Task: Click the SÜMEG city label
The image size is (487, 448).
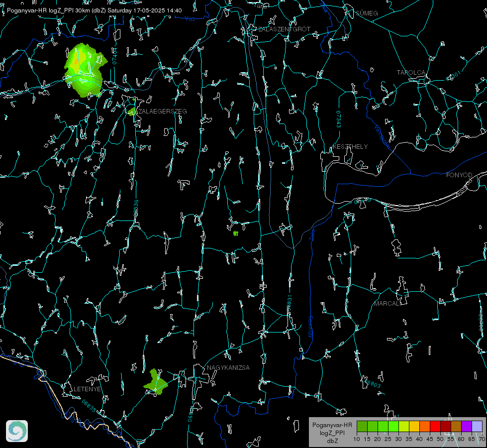Action: (x=367, y=13)
